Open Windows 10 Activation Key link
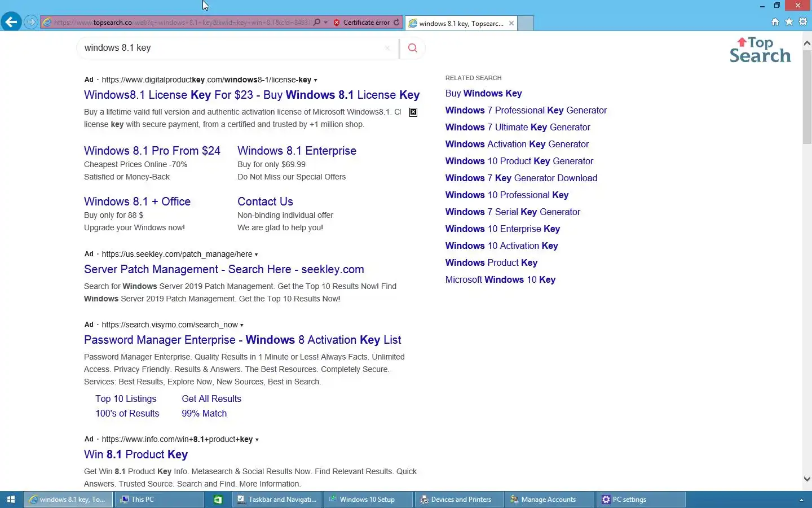The height and width of the screenshot is (508, 812). pos(501,246)
